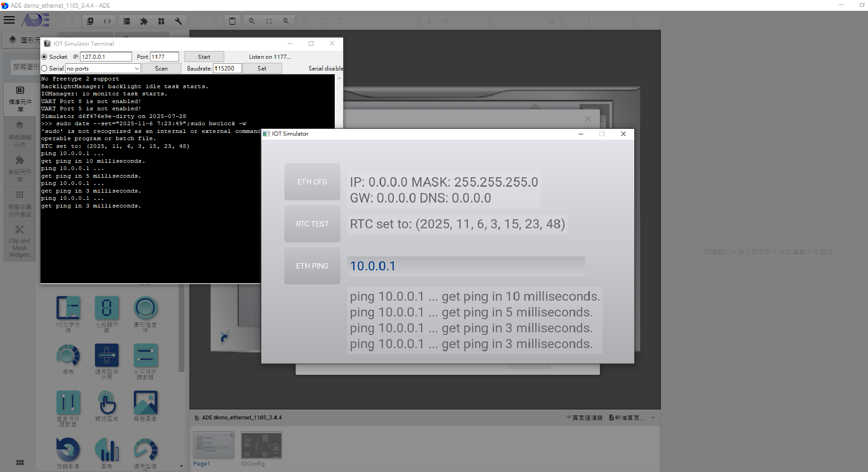Open the Clip and Mask Widgets tab
Screen dimensions: 868x472
pyautogui.click(x=19, y=242)
